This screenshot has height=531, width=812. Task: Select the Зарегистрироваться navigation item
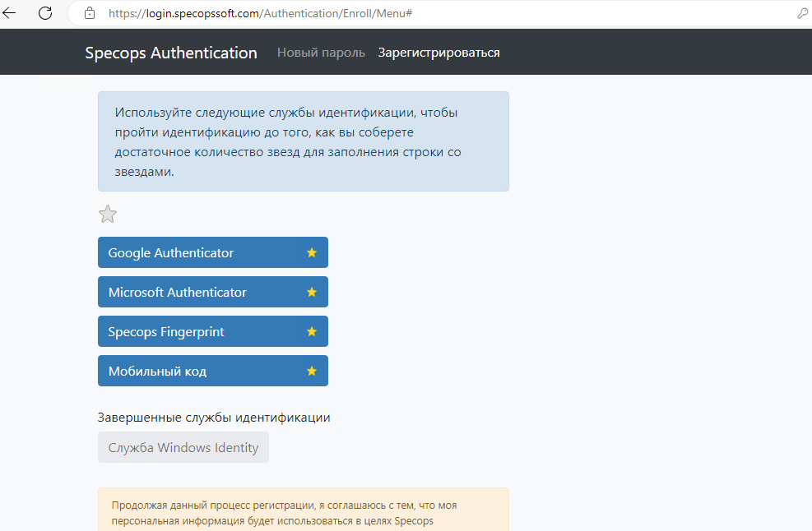[438, 53]
